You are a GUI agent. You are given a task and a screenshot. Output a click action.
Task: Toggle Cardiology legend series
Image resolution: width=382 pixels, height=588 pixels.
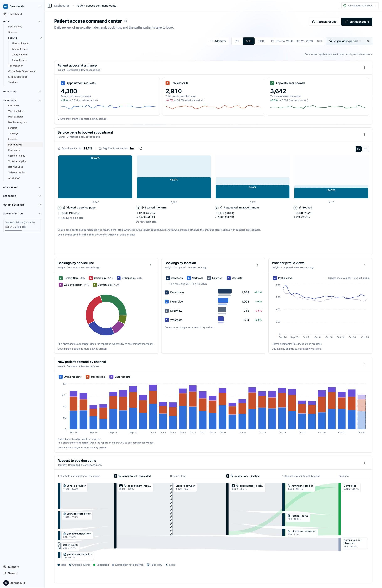(100, 278)
